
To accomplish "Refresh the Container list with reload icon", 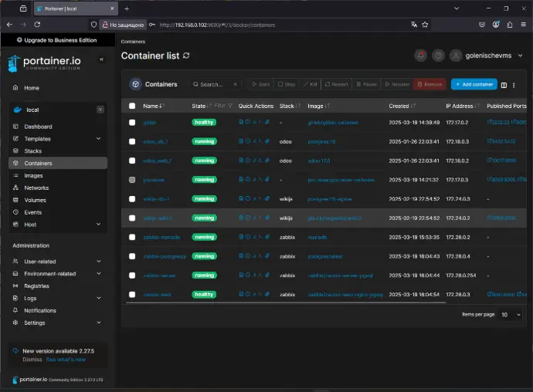I will pyautogui.click(x=186, y=56).
